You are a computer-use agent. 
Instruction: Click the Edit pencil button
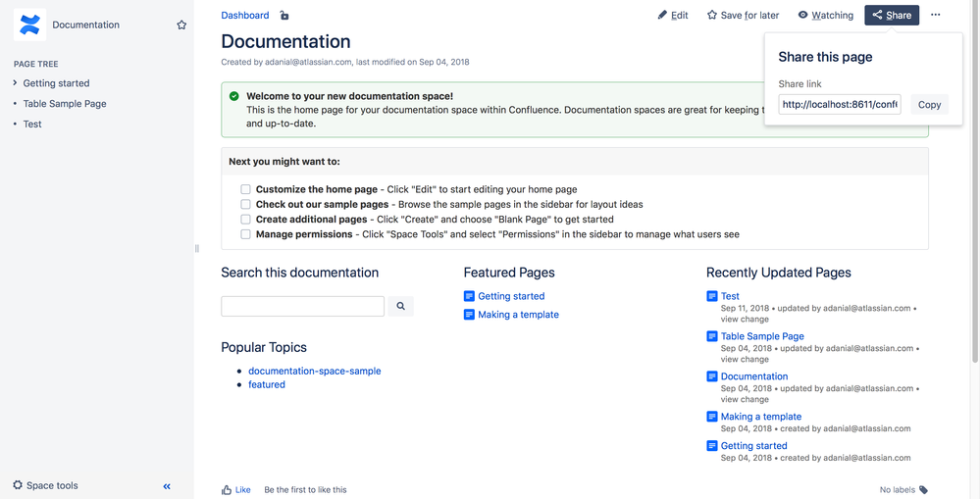tap(673, 15)
